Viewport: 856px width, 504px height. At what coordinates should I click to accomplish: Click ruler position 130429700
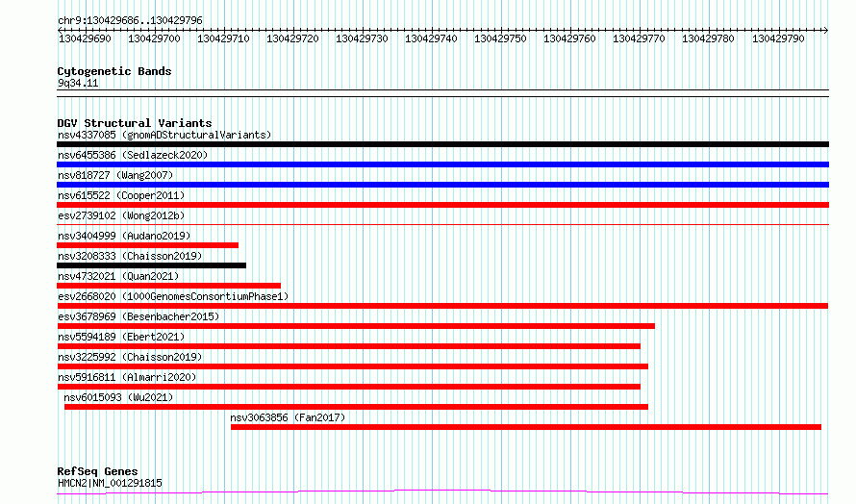click(154, 38)
